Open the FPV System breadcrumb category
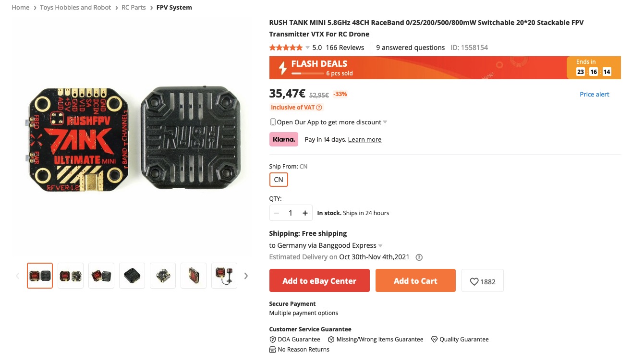The width and height of the screenshot is (632, 364). (x=174, y=7)
